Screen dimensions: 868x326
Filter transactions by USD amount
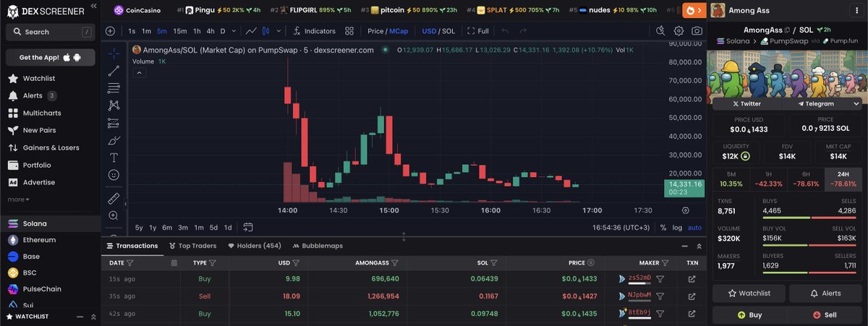[297, 263]
